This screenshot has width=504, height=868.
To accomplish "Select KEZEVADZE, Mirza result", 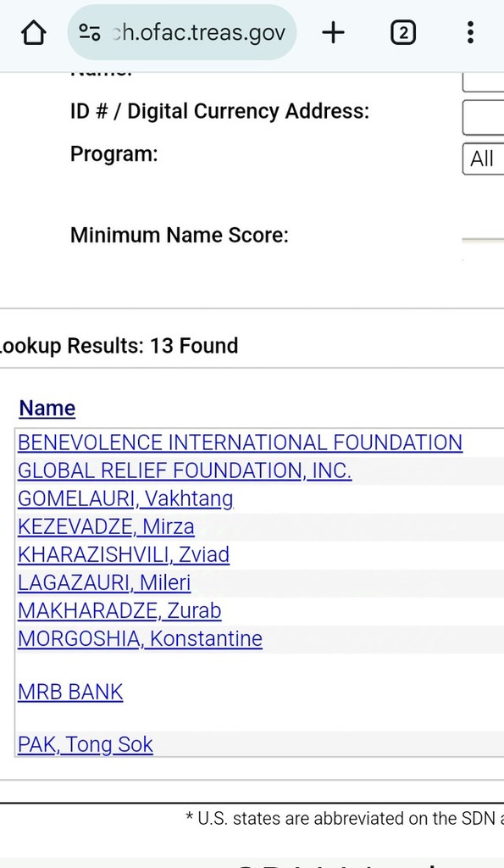I will pos(106,526).
